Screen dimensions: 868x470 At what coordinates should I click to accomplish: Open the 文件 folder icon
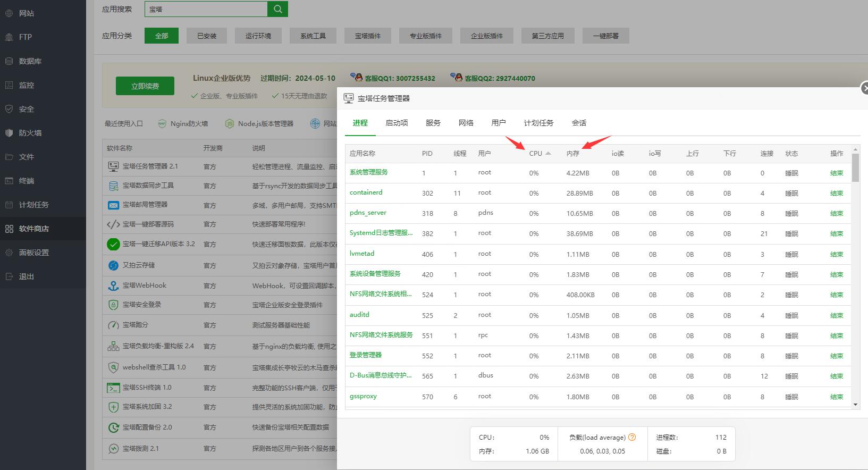(x=9, y=157)
